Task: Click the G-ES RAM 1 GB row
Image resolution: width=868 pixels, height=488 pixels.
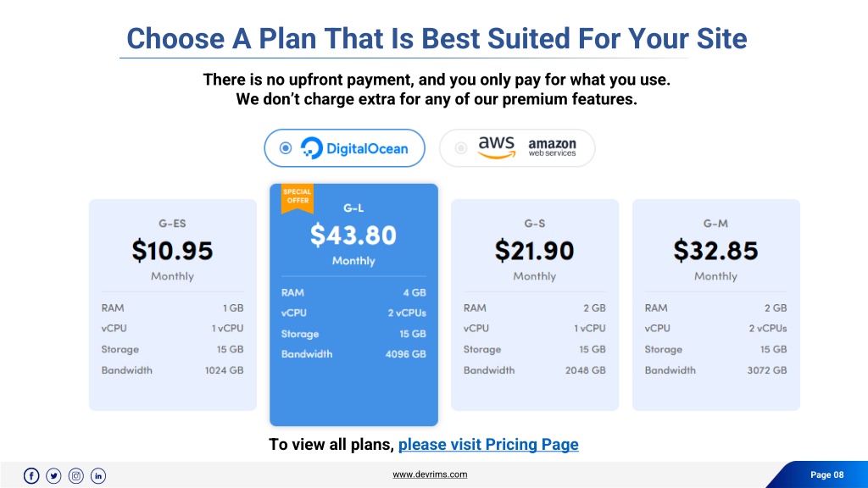Action: (172, 308)
